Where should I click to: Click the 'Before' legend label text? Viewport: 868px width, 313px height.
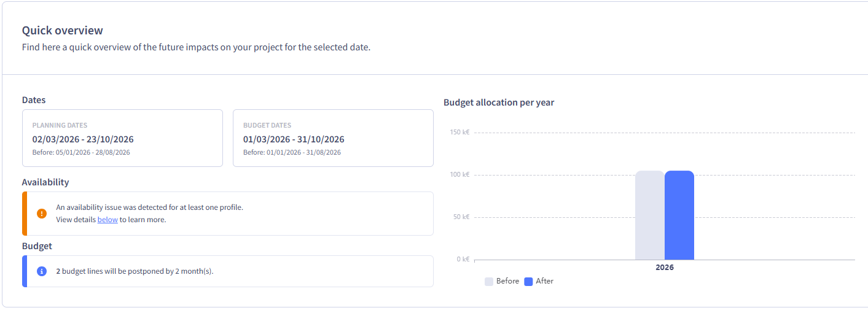click(x=507, y=281)
